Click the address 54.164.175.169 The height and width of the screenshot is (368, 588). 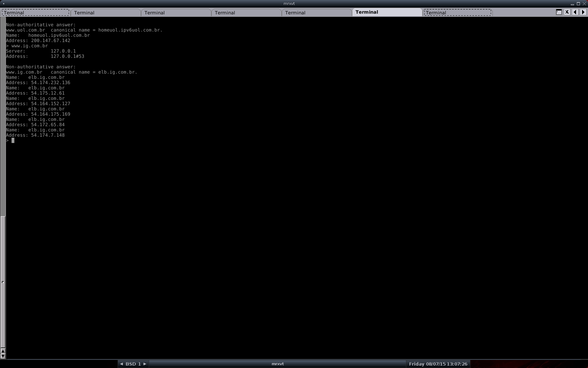pos(51,114)
